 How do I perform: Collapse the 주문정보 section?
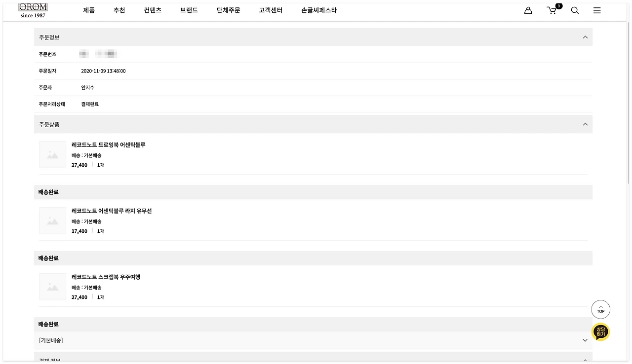pyautogui.click(x=585, y=37)
